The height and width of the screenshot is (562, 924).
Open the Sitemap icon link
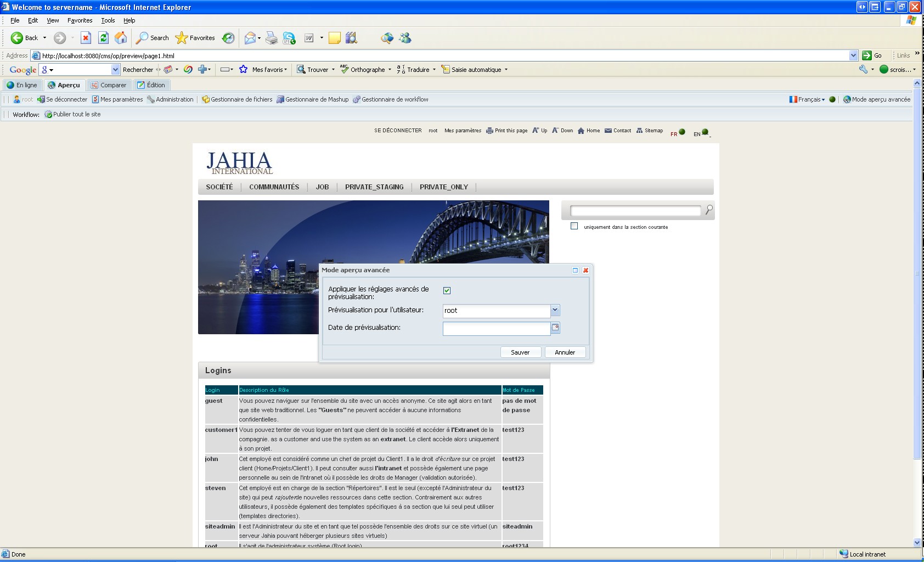[x=650, y=131]
